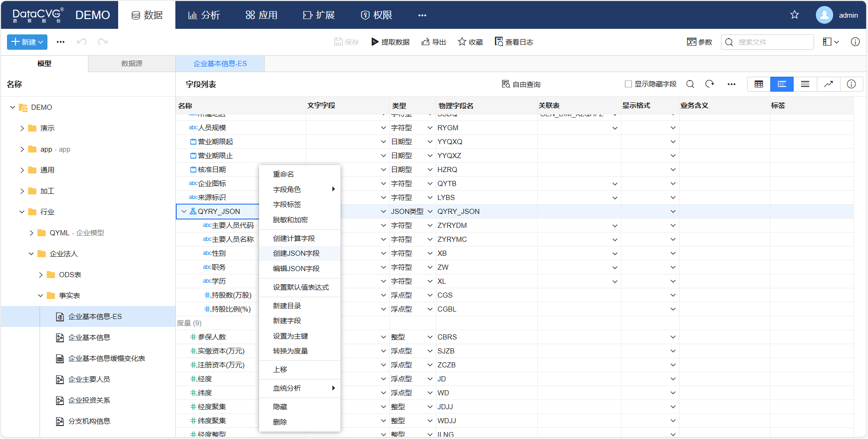Open the 分析 navigation tab
868x439 pixels.
[x=204, y=15]
